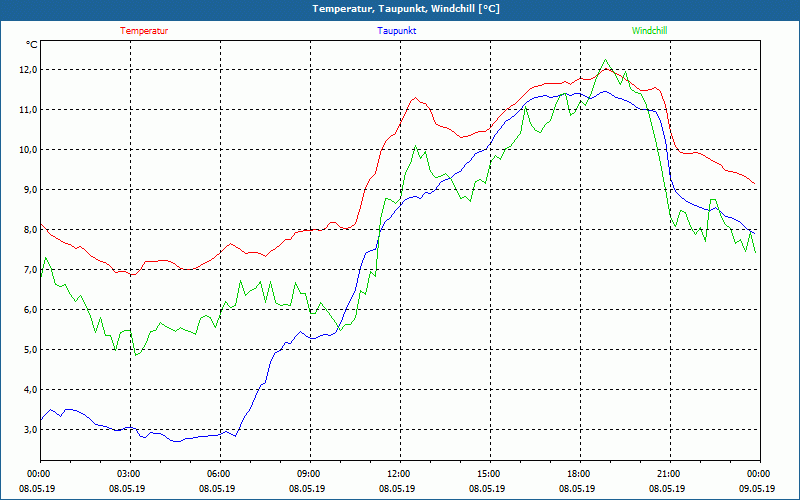This screenshot has width=800, height=500.
Task: Click the 11,0 y-axis value
Action: tap(29, 110)
